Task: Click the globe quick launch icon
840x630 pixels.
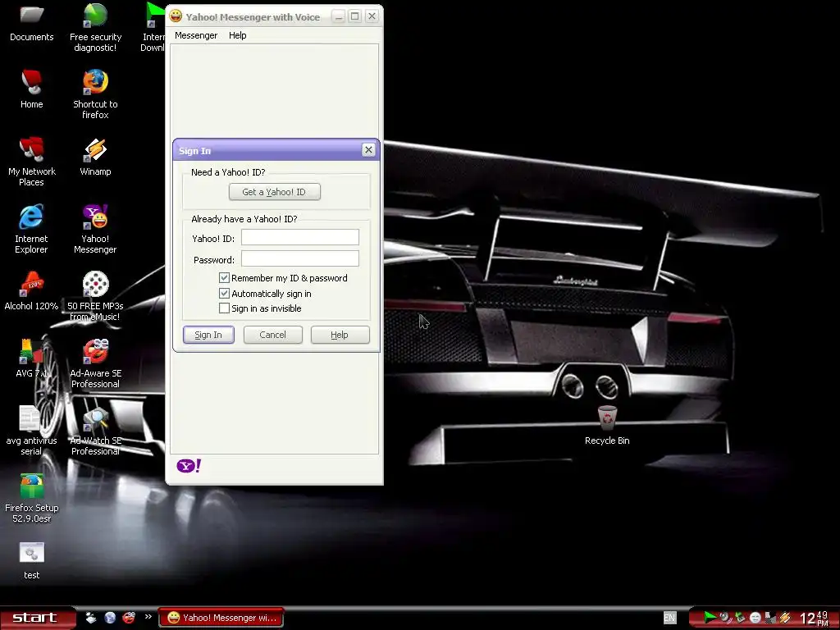Action: [111, 618]
